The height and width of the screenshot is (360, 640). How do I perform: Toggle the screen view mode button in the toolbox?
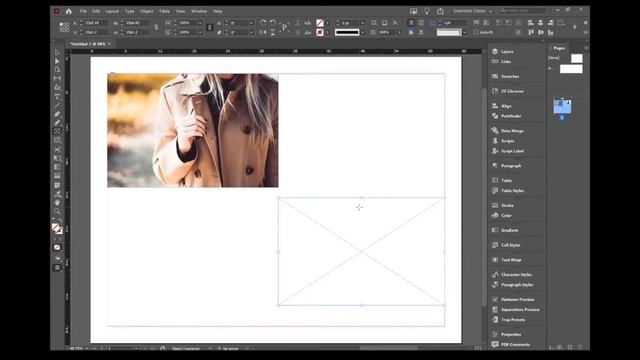click(57, 268)
